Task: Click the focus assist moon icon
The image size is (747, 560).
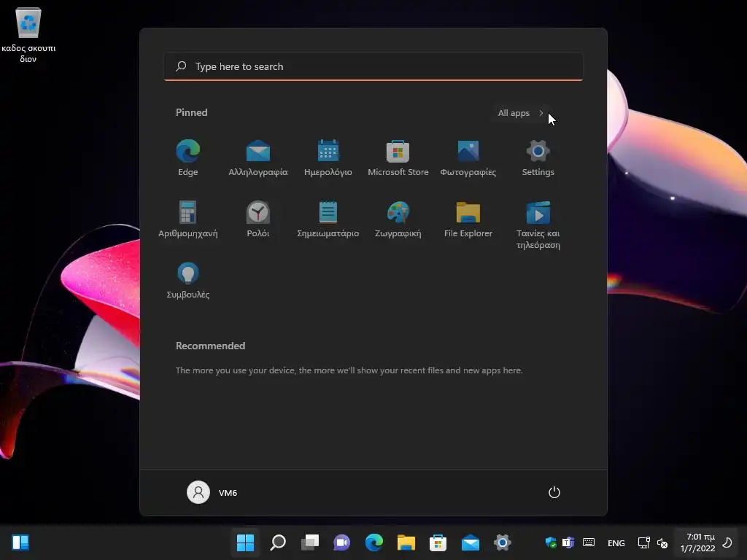Action: click(x=727, y=542)
